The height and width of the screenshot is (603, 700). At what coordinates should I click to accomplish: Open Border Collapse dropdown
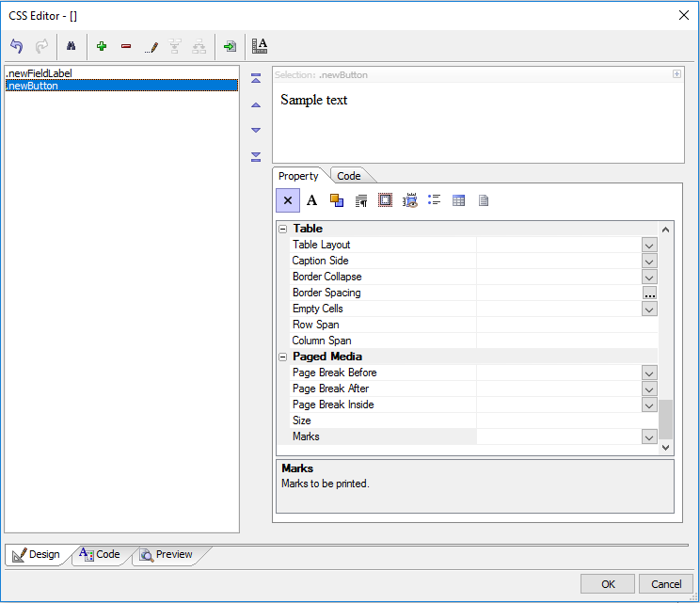click(x=649, y=278)
